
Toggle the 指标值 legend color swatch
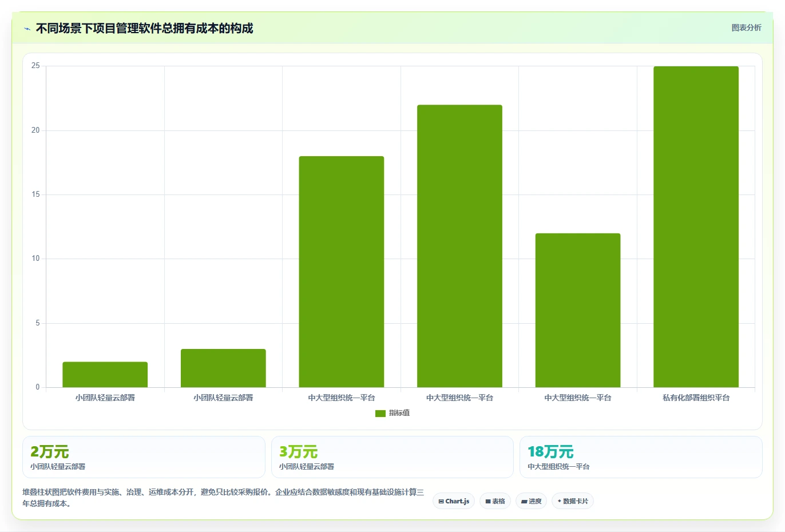click(380, 413)
